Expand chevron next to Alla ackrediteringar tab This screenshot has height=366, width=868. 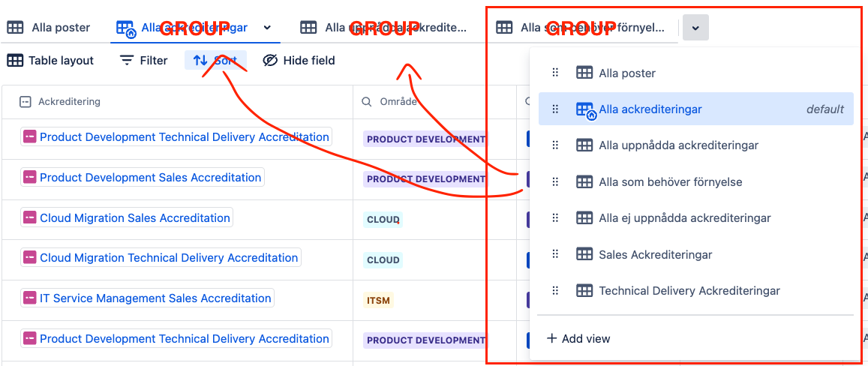[267, 28]
